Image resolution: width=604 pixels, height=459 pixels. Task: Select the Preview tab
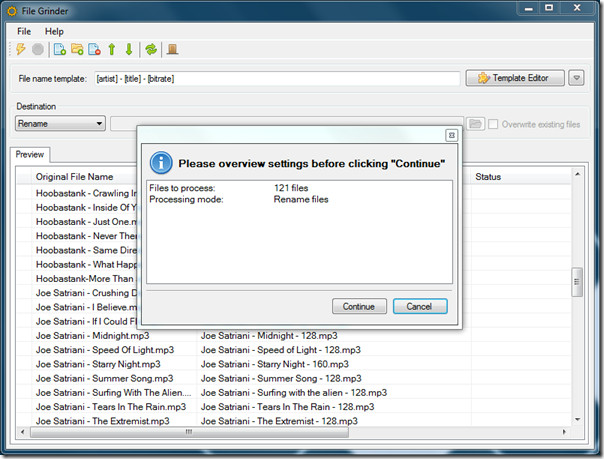coord(29,155)
